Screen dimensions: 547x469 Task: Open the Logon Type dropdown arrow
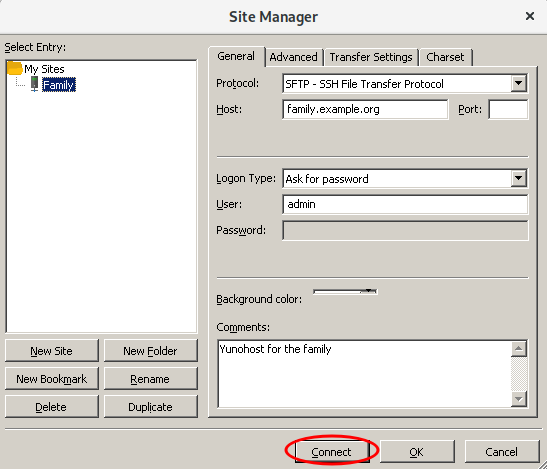(x=518, y=178)
